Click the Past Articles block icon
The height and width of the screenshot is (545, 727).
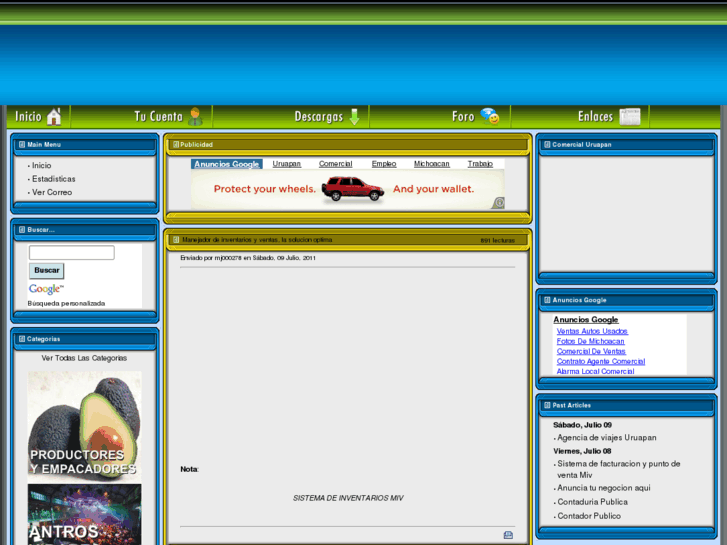[x=547, y=405]
